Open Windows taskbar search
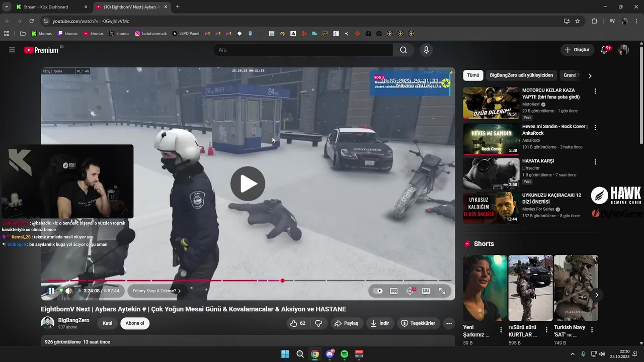 [x=300, y=354]
